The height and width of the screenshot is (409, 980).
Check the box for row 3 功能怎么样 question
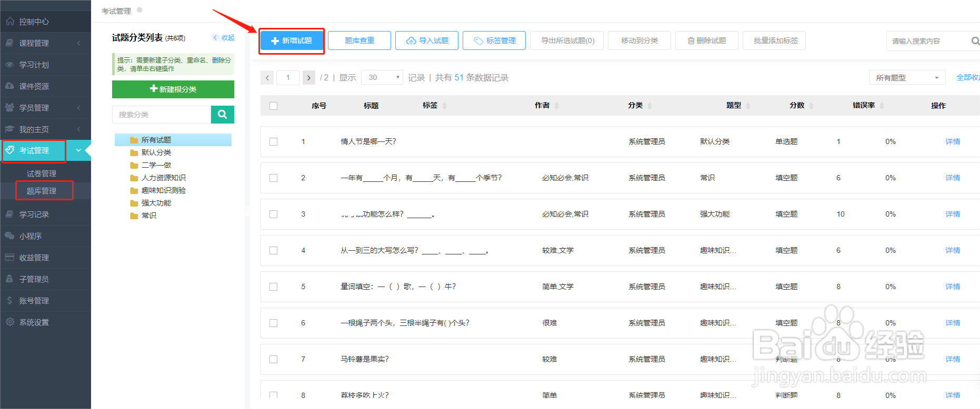273,214
